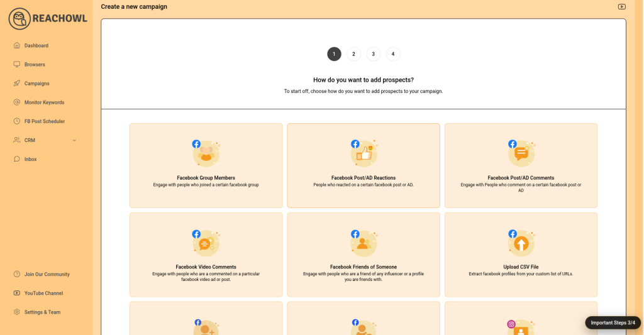The height and width of the screenshot is (335, 644).
Task: Expand the CRM menu chevron
Action: (74, 140)
